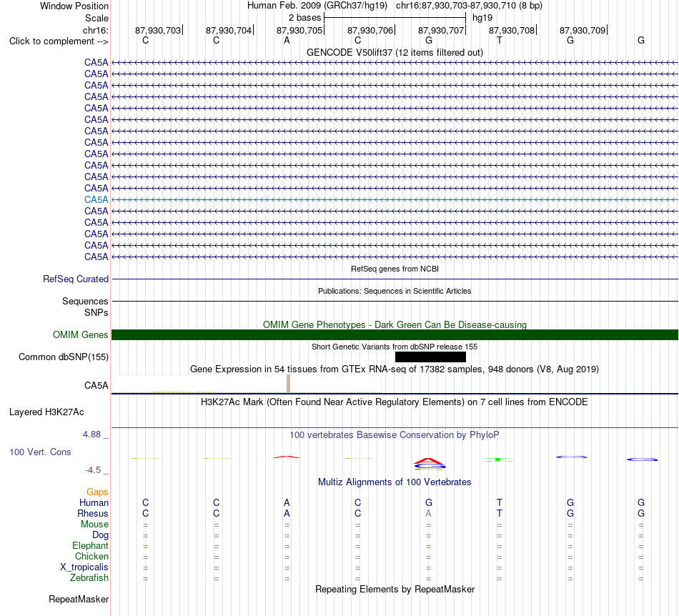Click the GENCODE V50lift37 track title

395,52
